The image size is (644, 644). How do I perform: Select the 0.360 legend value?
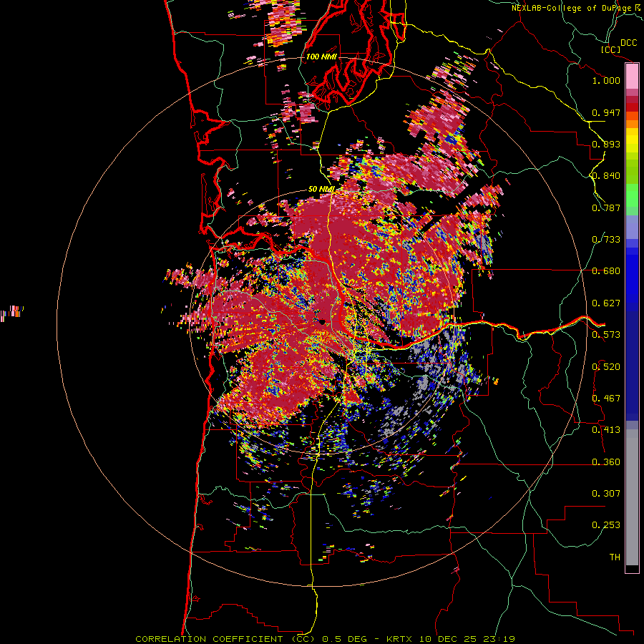pyautogui.click(x=606, y=462)
